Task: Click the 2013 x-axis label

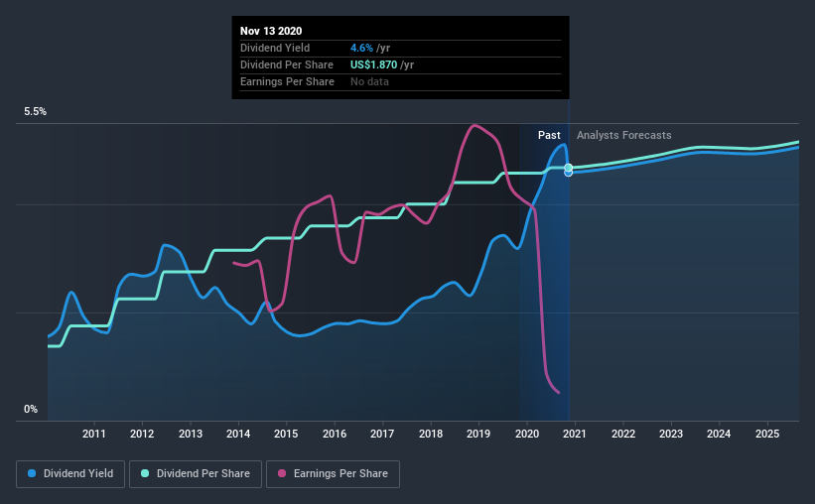Action: tap(191, 434)
